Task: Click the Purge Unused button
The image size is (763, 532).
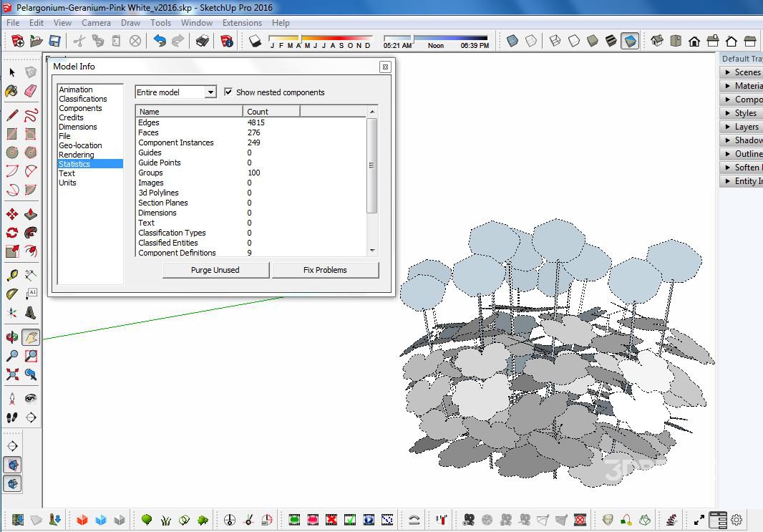Action: point(215,270)
